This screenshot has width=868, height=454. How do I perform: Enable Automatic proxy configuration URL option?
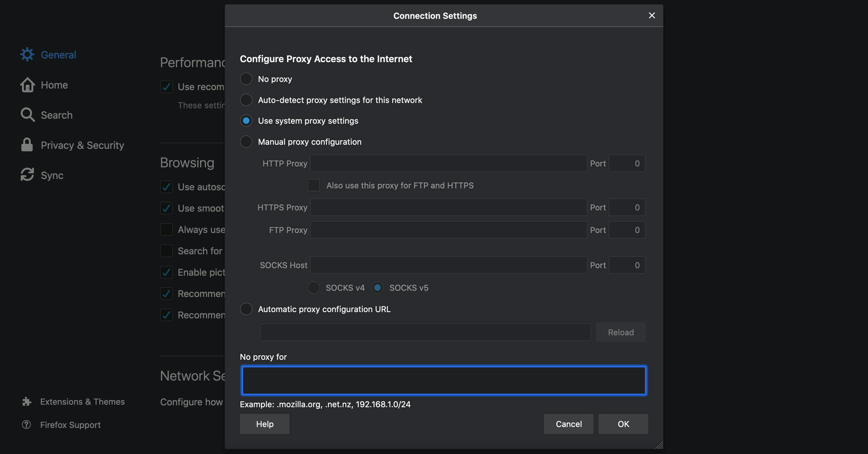coord(246,309)
